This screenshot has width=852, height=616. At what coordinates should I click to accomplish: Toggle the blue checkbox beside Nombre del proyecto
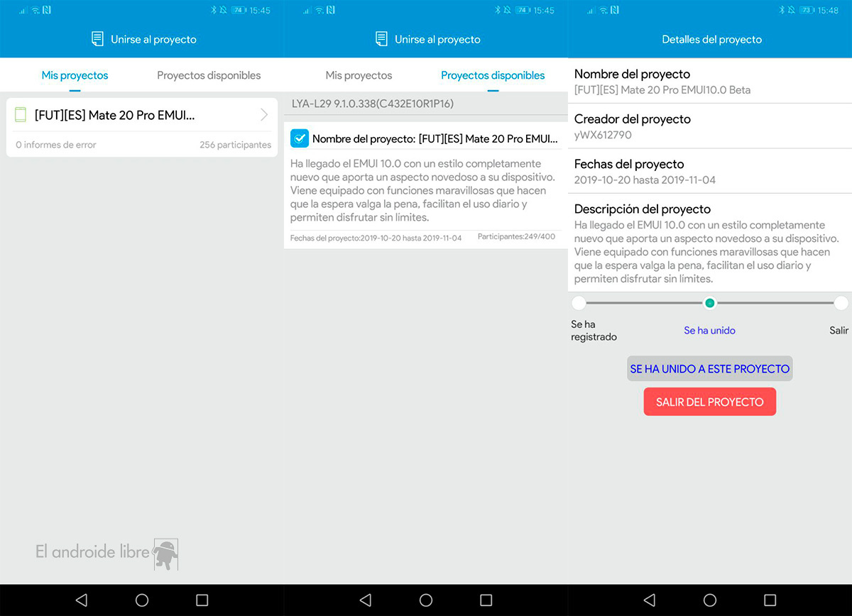(x=300, y=138)
